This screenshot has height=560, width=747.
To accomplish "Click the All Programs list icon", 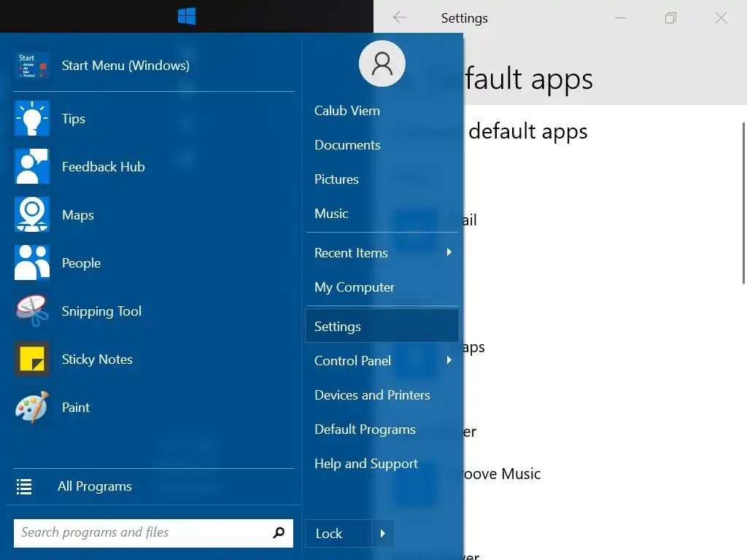I will [24, 486].
